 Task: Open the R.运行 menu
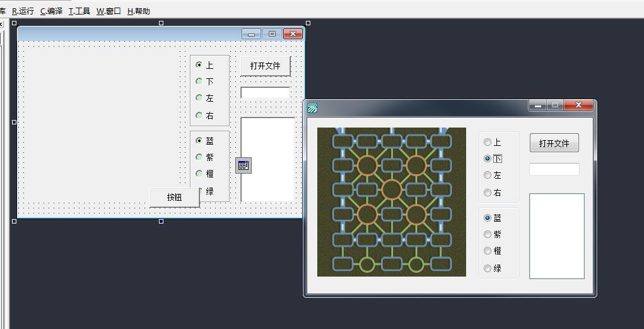pos(23,11)
